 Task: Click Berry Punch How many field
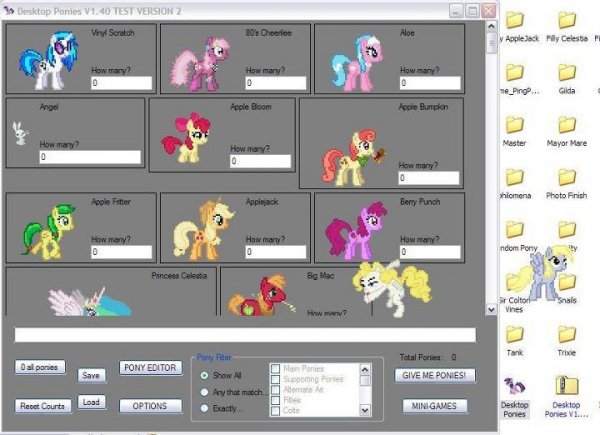point(430,252)
